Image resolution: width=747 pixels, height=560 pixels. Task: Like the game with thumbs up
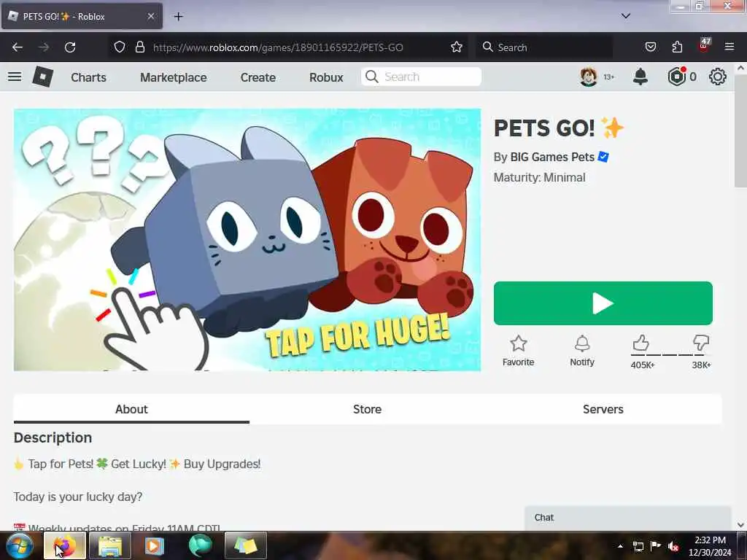coord(641,343)
